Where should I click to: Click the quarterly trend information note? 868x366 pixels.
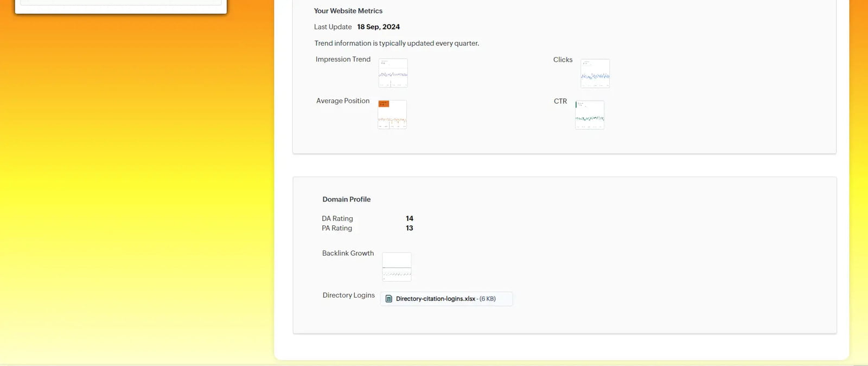[397, 43]
